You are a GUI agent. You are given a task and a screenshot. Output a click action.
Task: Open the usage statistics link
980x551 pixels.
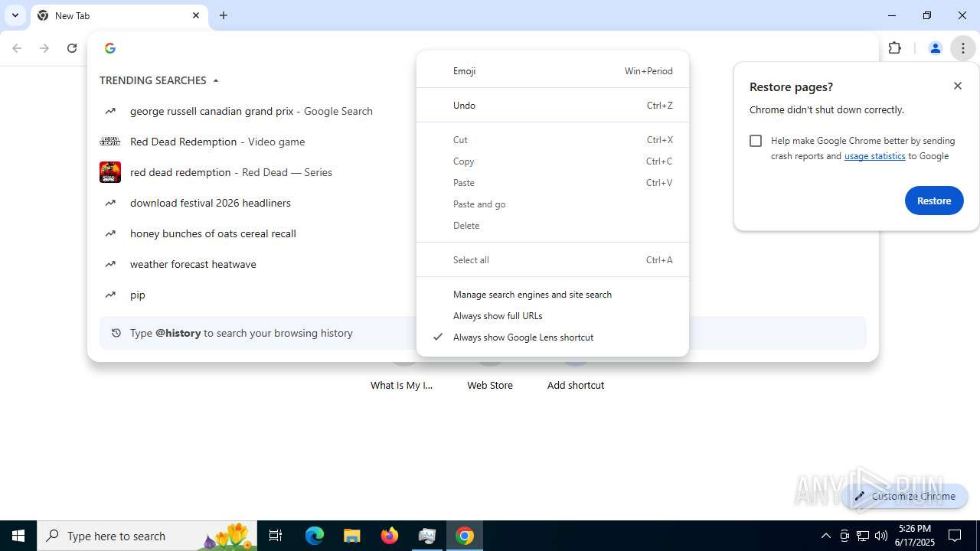pyautogui.click(x=874, y=156)
